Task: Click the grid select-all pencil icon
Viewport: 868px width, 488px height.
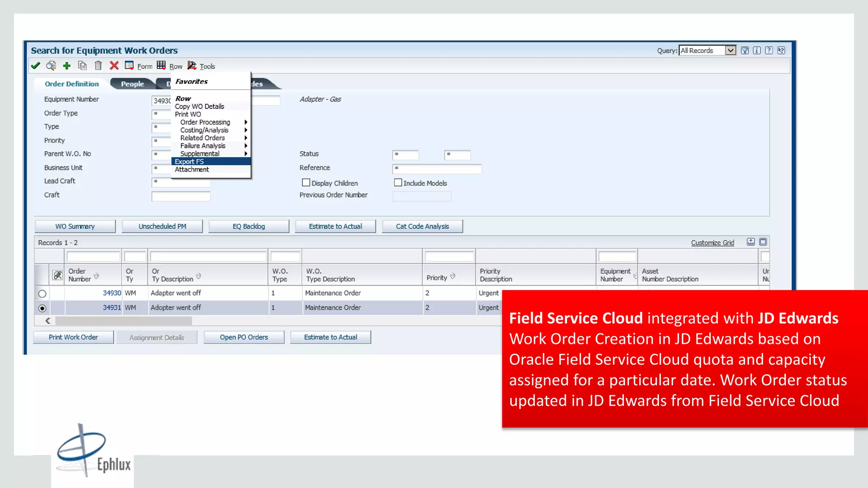Action: pos(58,275)
